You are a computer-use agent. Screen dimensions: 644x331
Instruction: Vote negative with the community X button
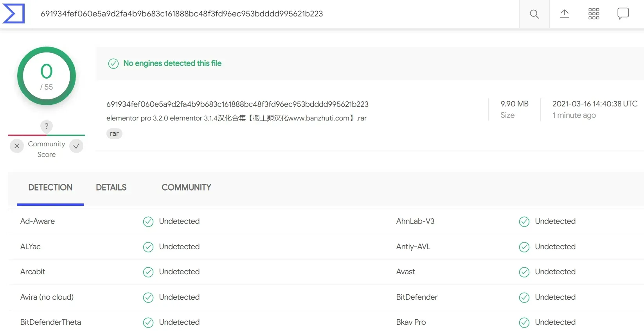[x=17, y=146]
